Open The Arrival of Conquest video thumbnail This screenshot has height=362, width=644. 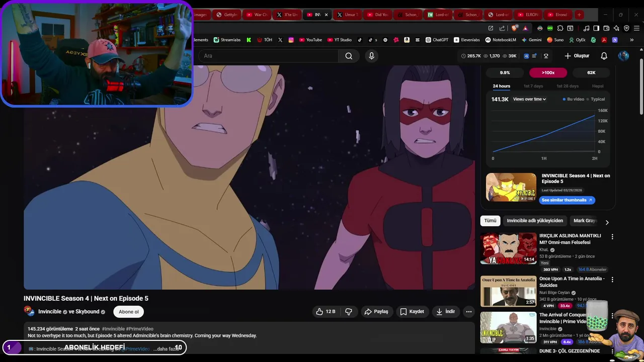coord(508,327)
